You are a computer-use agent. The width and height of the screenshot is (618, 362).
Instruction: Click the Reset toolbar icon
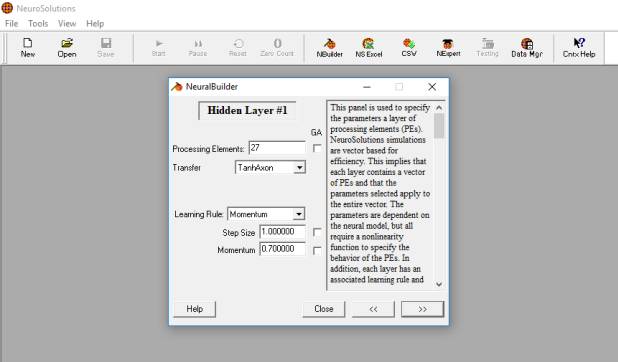click(x=238, y=48)
